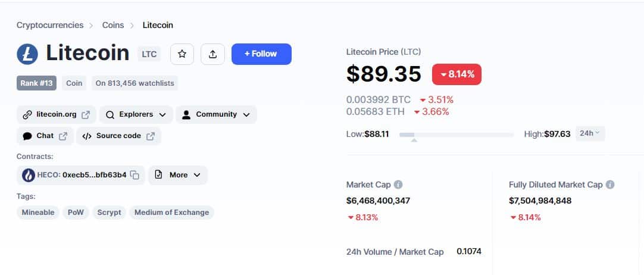Go to Cryptocurrencies breadcrumb
The image size is (644, 275).
click(x=49, y=25)
